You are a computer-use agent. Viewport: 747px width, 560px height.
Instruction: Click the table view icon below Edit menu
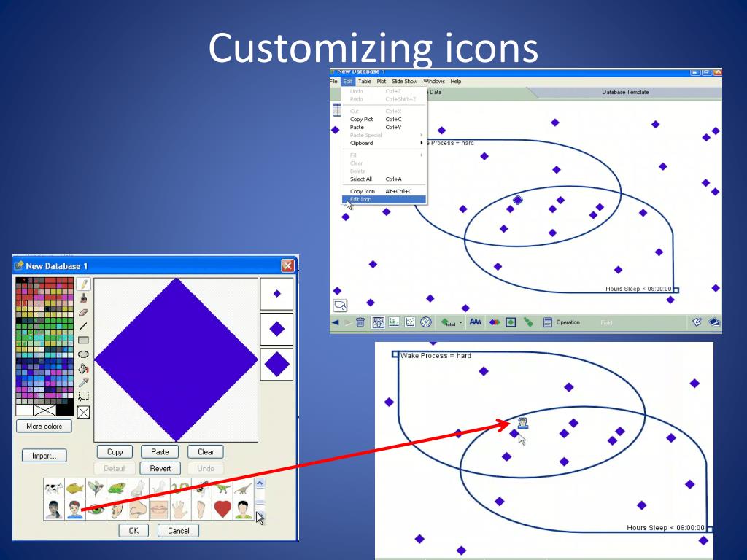[336, 110]
